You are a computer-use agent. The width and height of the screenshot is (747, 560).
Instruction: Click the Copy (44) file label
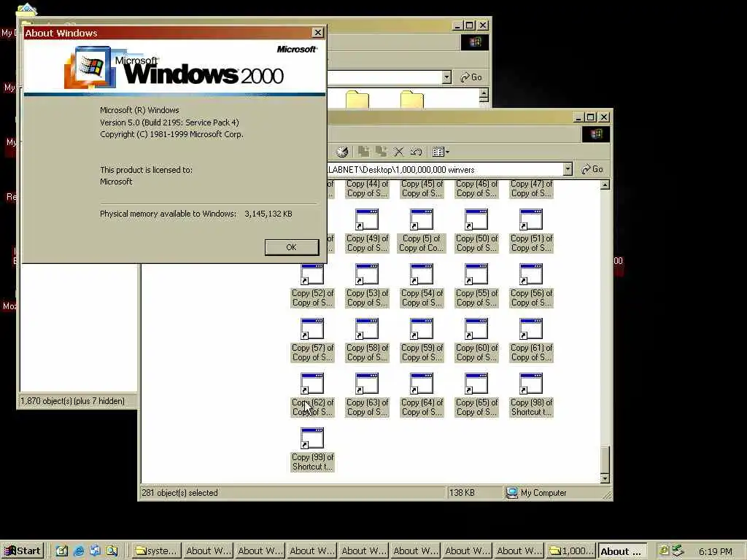tap(368, 189)
